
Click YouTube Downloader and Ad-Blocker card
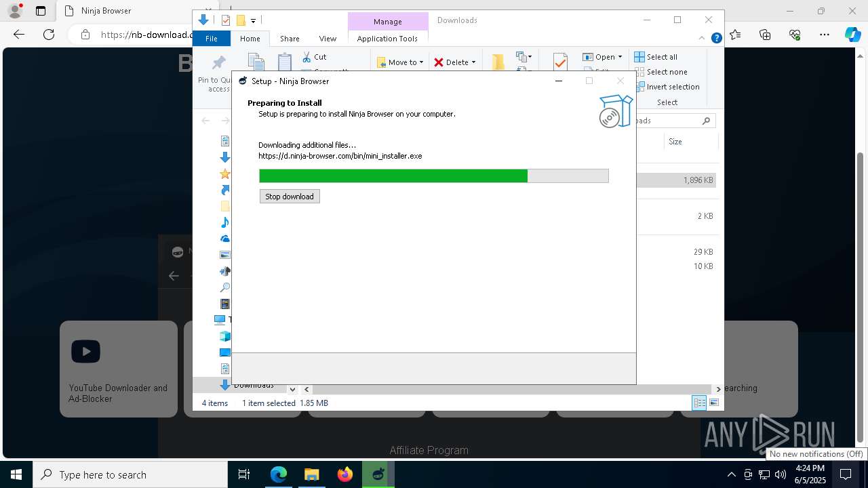pos(119,369)
